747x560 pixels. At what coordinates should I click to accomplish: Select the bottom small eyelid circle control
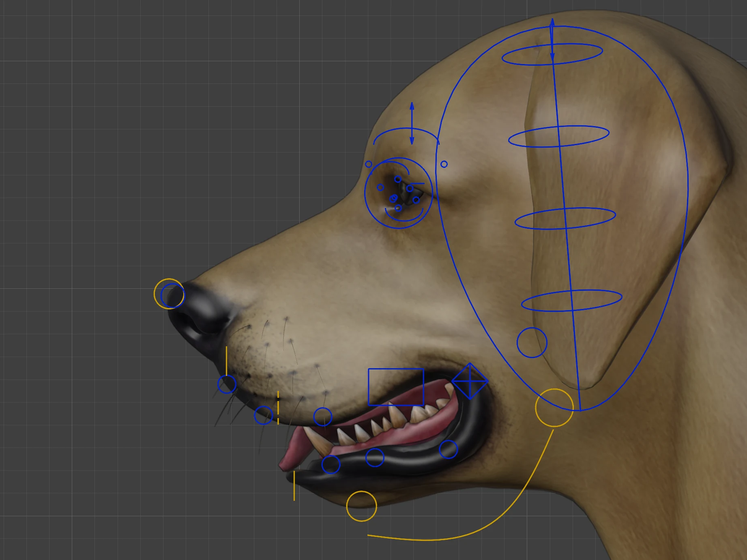pyautogui.click(x=398, y=208)
